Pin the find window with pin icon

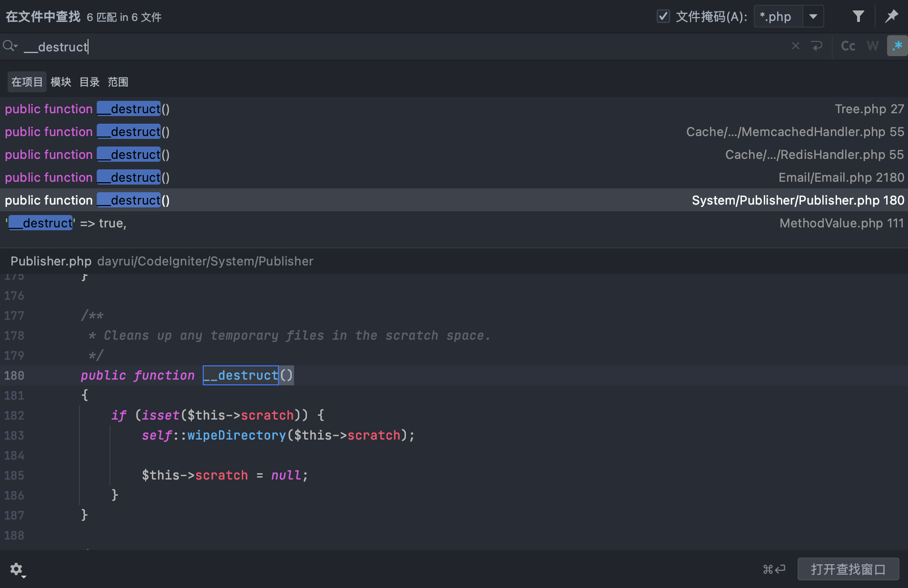click(891, 17)
